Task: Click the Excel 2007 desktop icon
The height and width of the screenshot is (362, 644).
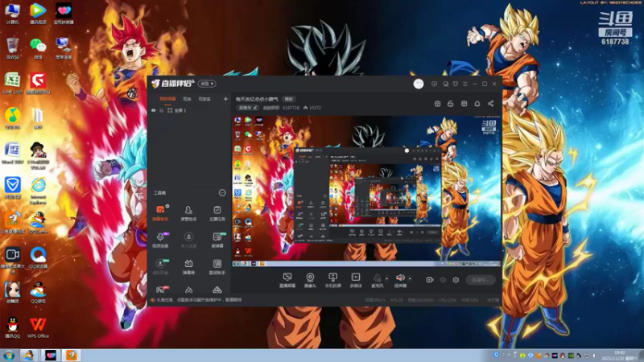Action: [12, 84]
